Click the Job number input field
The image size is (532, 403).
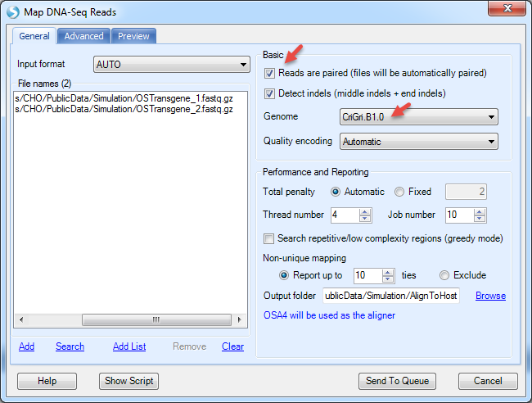pyautogui.click(x=459, y=215)
